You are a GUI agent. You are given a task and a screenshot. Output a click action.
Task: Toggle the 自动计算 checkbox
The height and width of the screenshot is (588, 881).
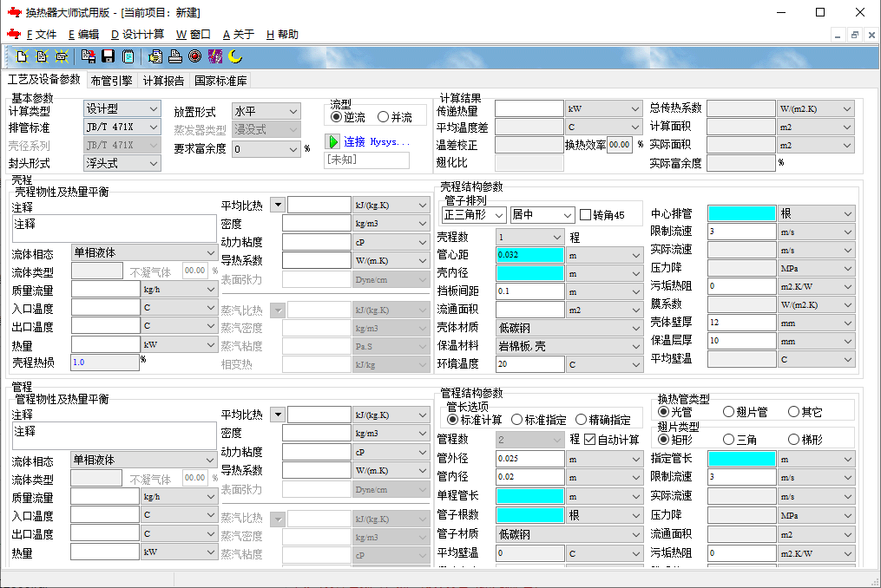click(x=590, y=441)
